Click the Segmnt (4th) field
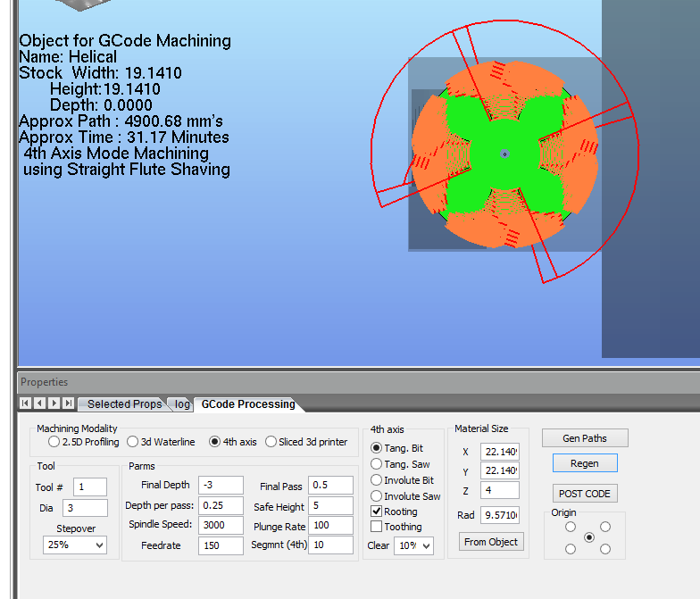 (330, 545)
